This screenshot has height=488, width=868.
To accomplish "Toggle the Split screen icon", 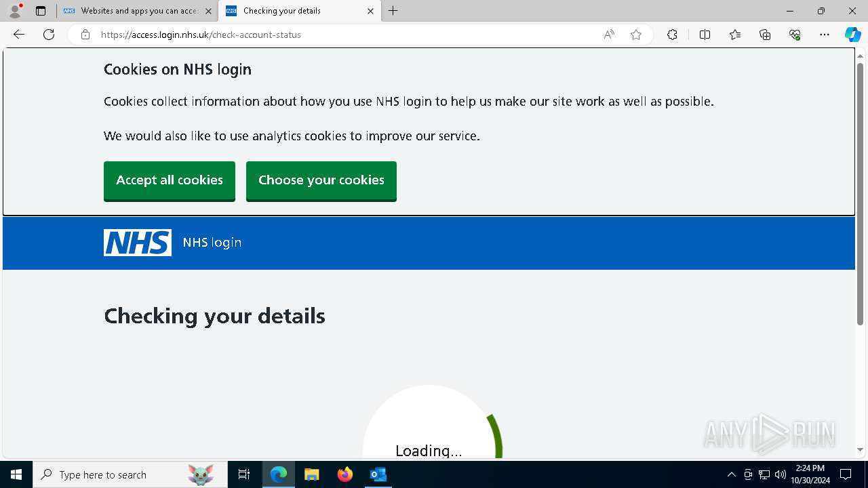I will point(705,35).
